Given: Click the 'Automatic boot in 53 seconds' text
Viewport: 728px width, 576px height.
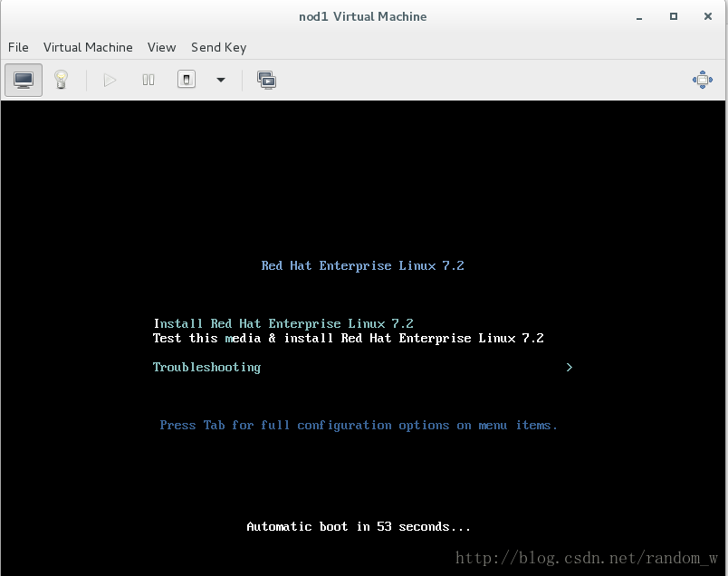Looking at the screenshot, I should 359,526.
